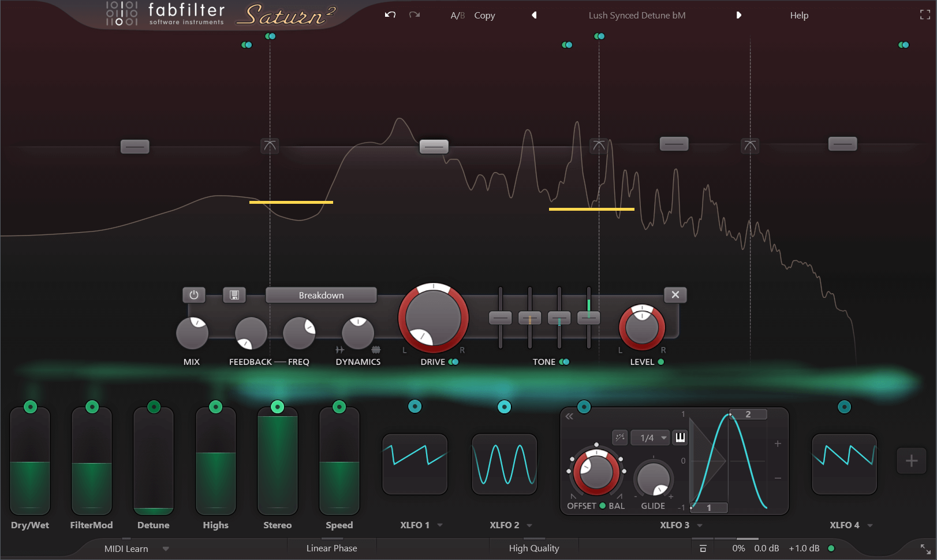Open the Linear Phase option
Screen dimensions: 937x560
point(332,548)
